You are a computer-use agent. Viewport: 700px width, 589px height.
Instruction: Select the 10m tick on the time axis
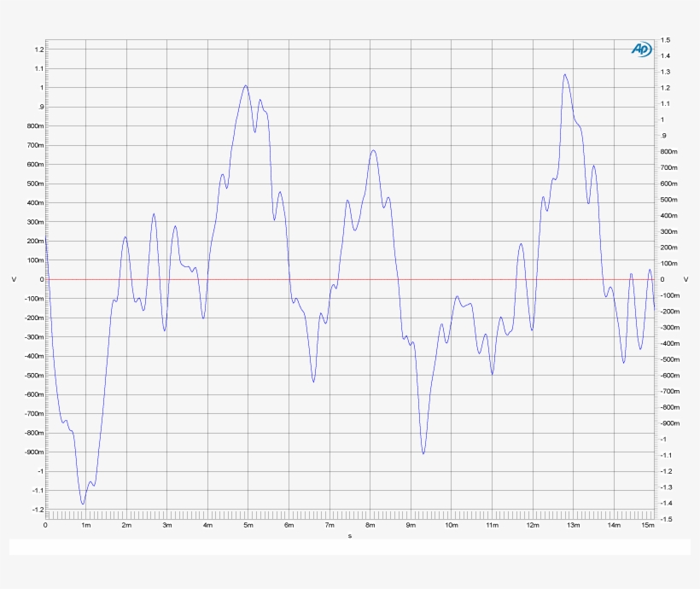(451, 526)
